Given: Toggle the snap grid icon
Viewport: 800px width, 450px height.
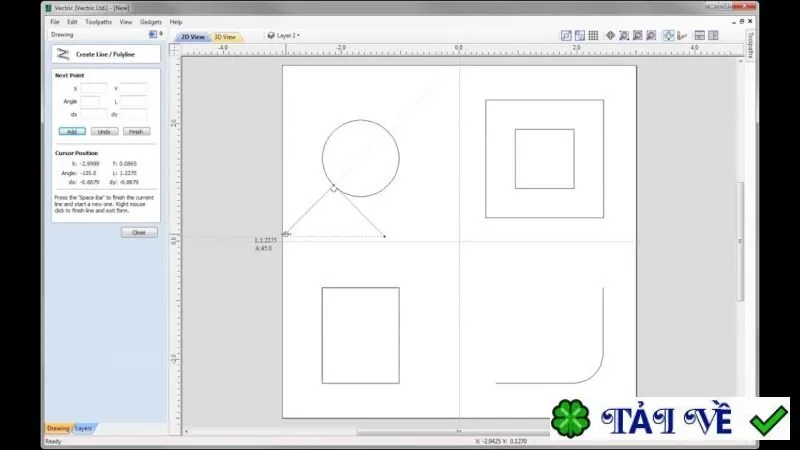Looking at the screenshot, I should click(593, 35).
